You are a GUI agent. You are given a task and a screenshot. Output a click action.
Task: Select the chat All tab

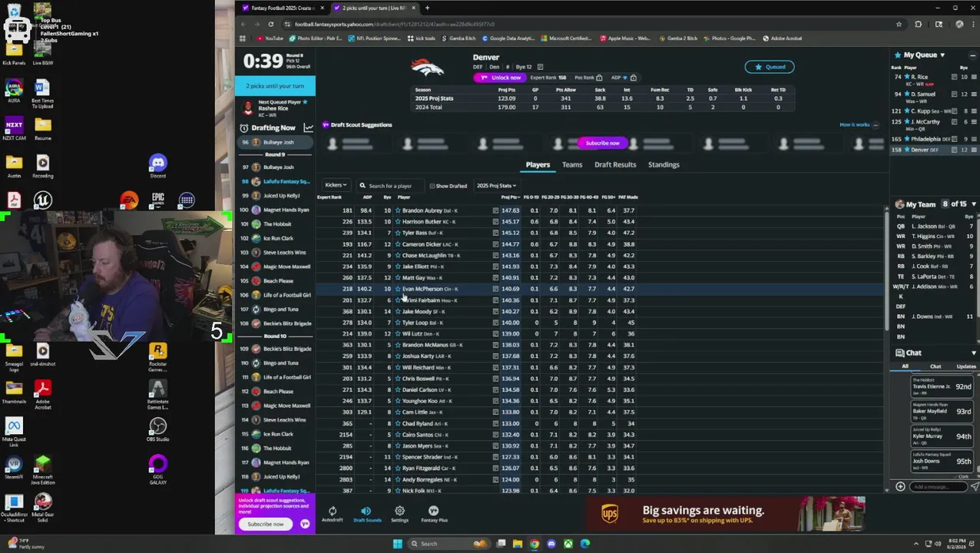(x=905, y=366)
